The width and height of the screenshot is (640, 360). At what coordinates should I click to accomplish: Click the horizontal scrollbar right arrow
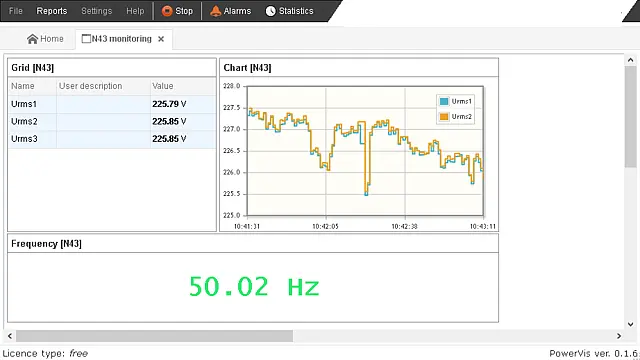619,336
